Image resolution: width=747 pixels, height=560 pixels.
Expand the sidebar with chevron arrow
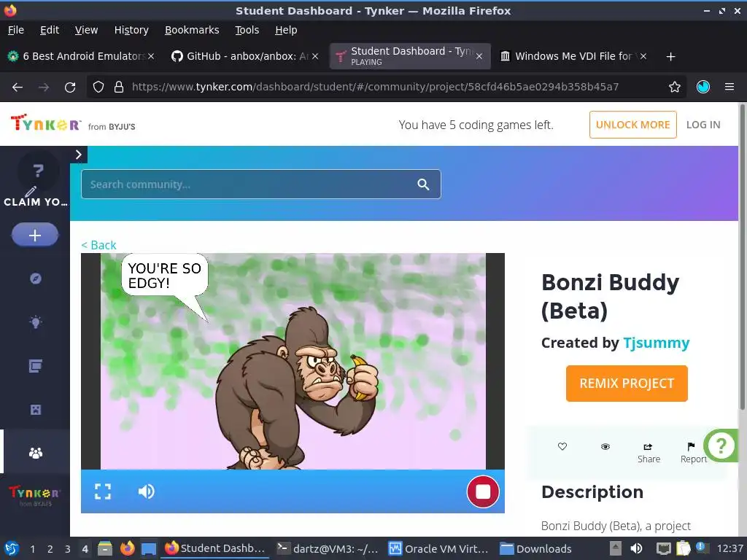pyautogui.click(x=79, y=155)
